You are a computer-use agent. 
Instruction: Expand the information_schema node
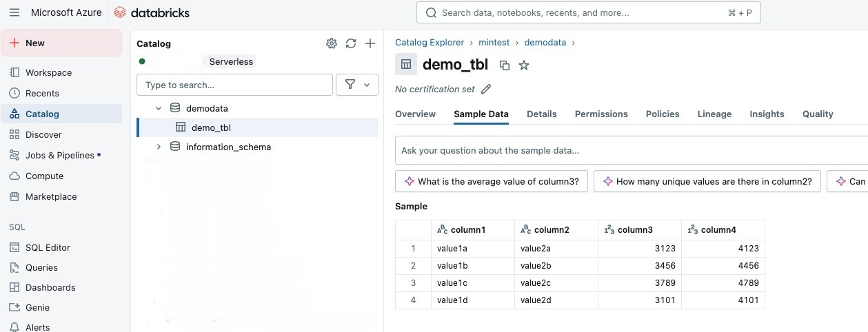[x=159, y=147]
